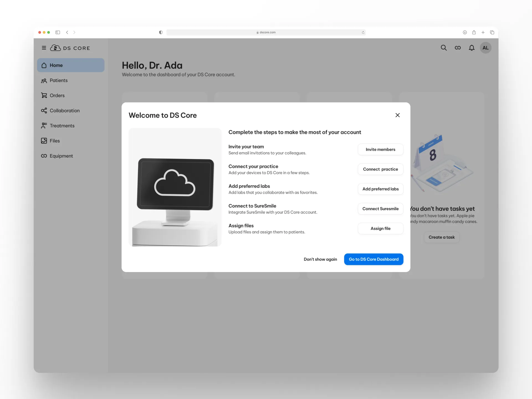Click the link icon in top bar
532x399 pixels.
click(458, 48)
